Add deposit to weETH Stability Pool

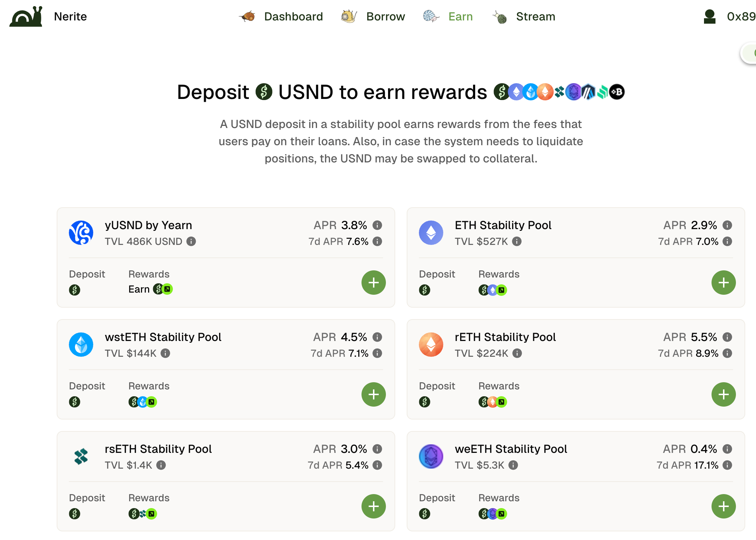pos(724,506)
